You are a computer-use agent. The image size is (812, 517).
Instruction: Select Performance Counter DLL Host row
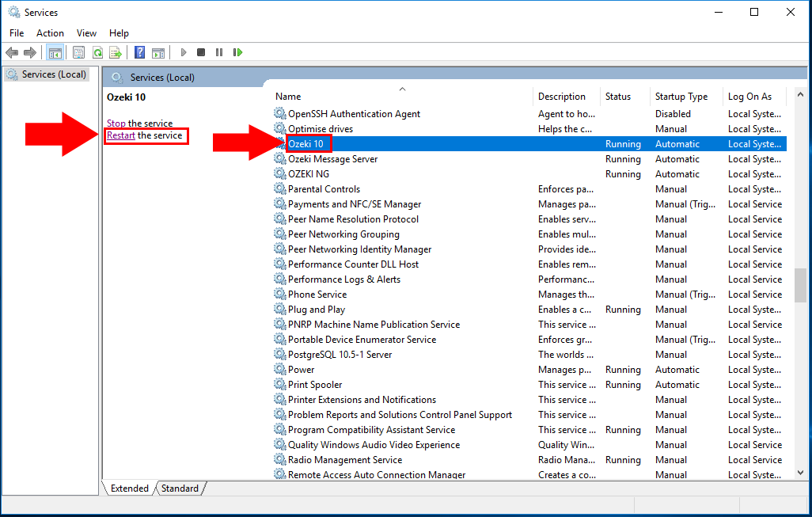(529, 264)
